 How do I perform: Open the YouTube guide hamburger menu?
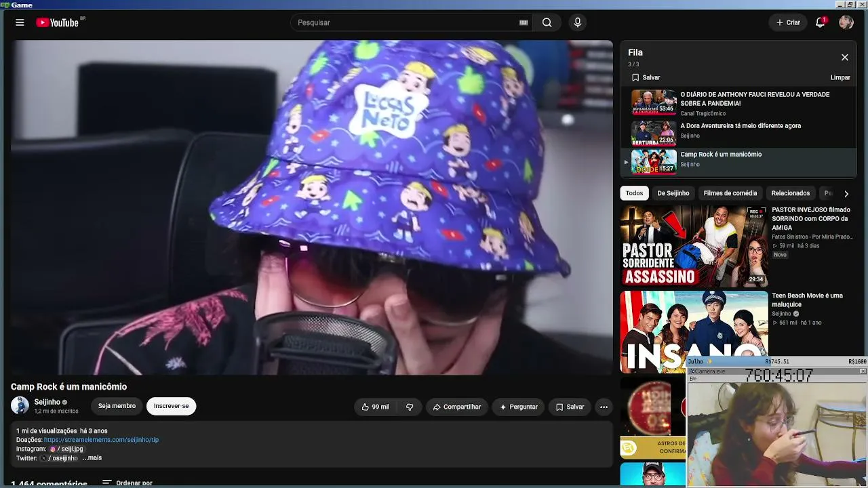coord(20,22)
